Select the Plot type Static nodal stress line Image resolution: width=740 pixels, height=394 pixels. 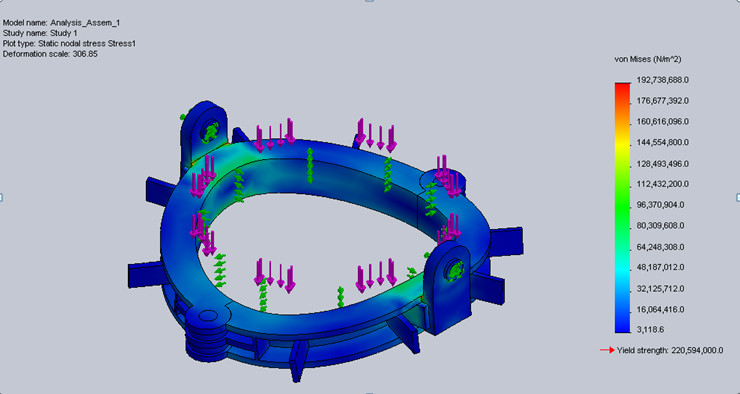69,43
